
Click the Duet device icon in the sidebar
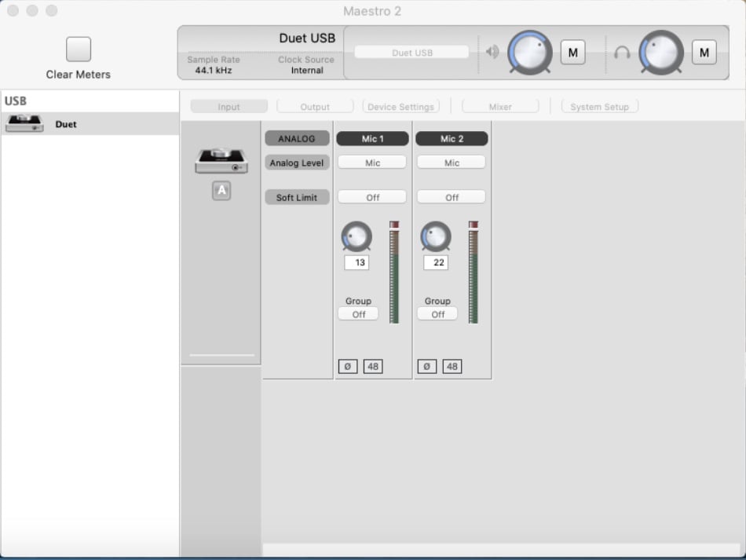[24, 123]
